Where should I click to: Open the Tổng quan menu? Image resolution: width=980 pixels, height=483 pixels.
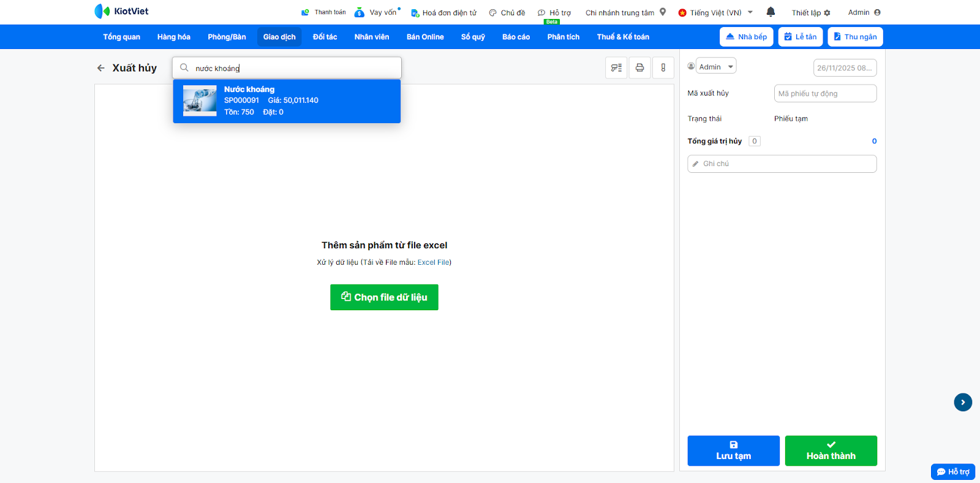121,37
